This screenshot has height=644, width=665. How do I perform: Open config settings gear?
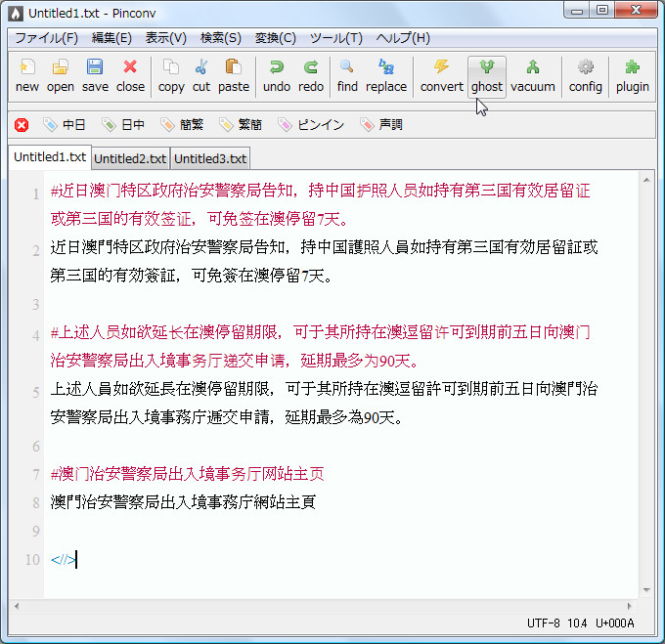coord(585,76)
